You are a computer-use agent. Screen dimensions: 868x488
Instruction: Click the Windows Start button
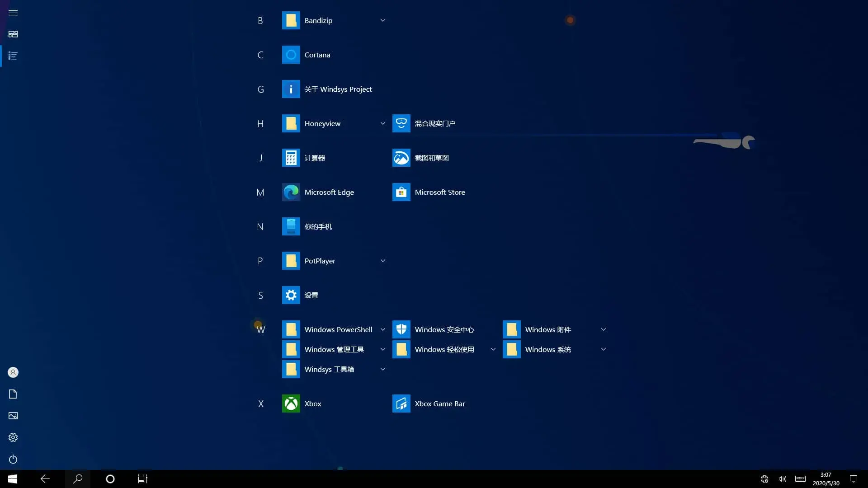click(x=13, y=479)
